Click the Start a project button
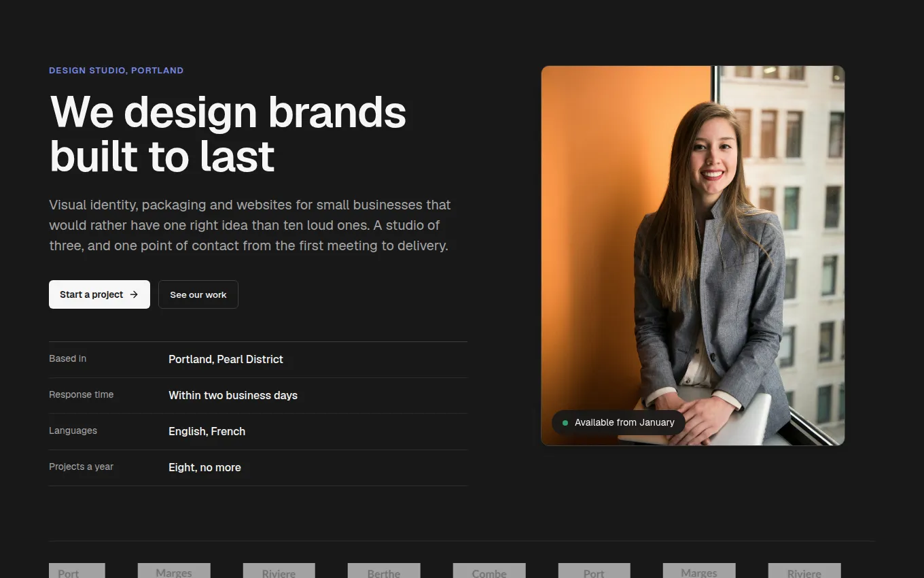This screenshot has height=578, width=924. [x=99, y=294]
